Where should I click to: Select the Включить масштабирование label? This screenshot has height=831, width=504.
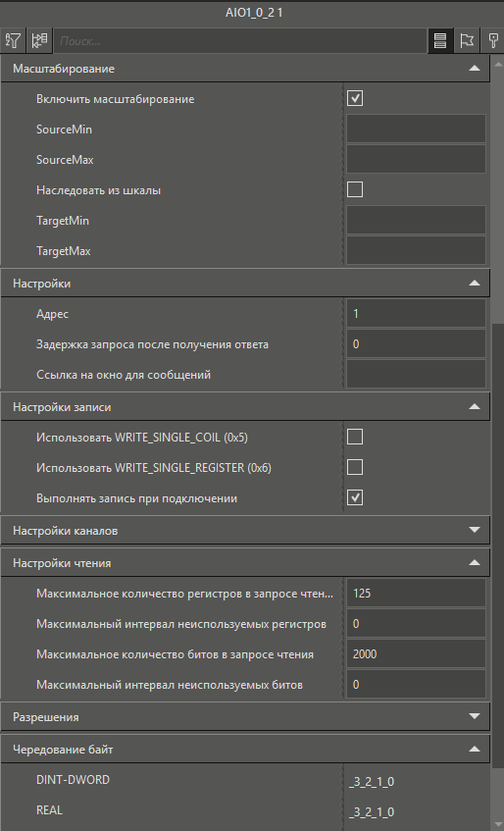[116, 98]
